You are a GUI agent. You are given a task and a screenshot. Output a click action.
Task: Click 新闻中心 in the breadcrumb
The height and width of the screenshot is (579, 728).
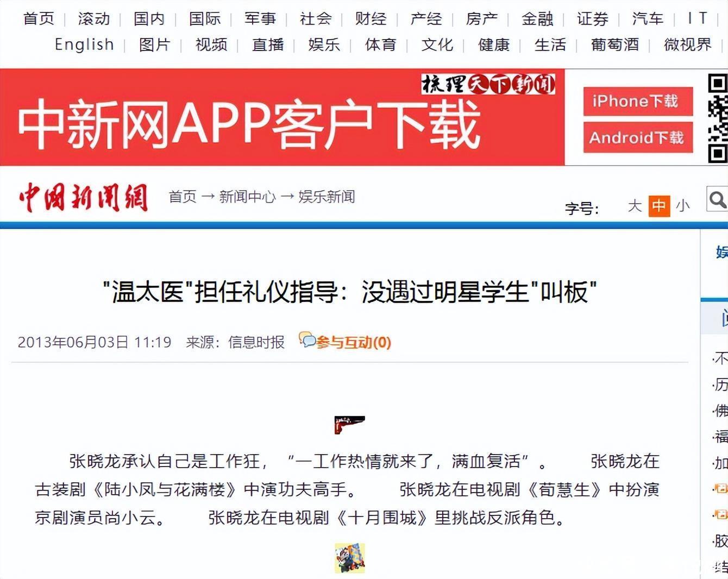click(x=247, y=197)
